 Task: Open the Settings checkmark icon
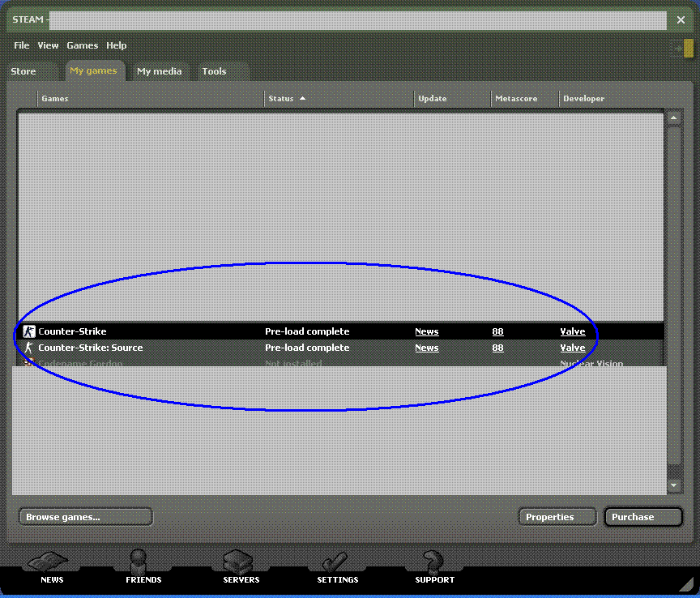[x=335, y=562]
